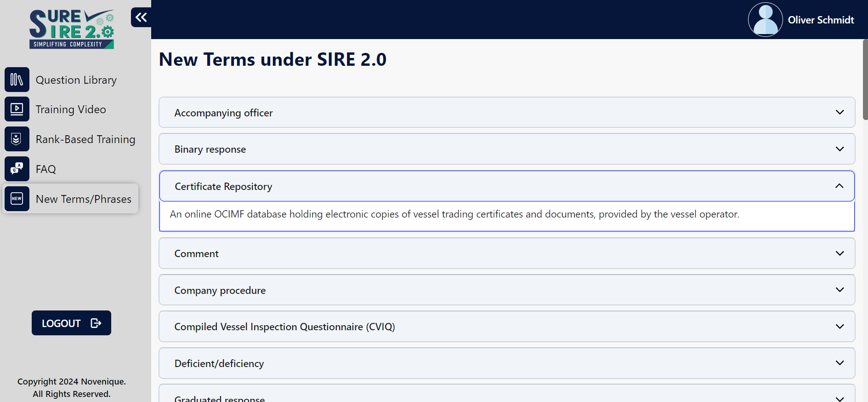This screenshot has height=402, width=868.
Task: Click the New Terms under SIRE 2.0 heading
Action: coord(272,59)
